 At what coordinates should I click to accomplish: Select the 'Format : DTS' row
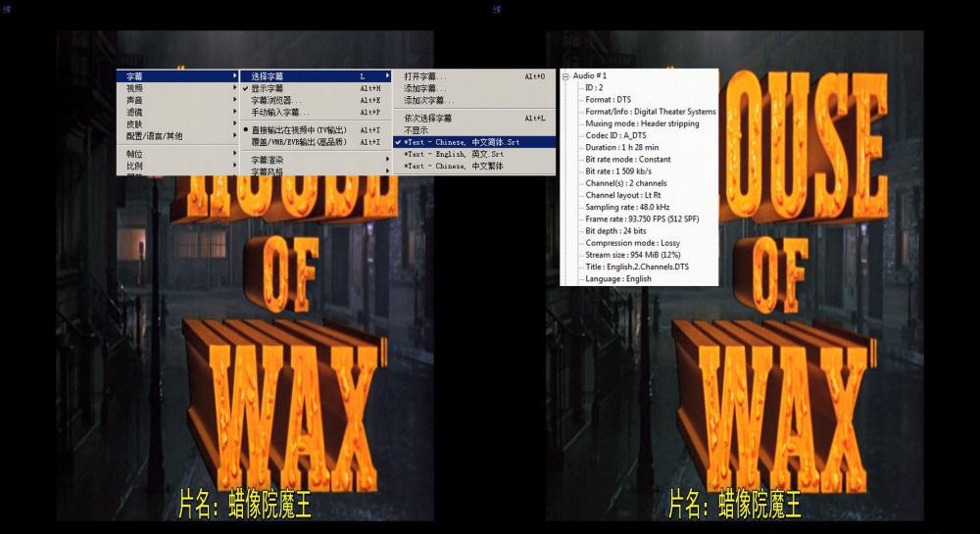coord(609,99)
